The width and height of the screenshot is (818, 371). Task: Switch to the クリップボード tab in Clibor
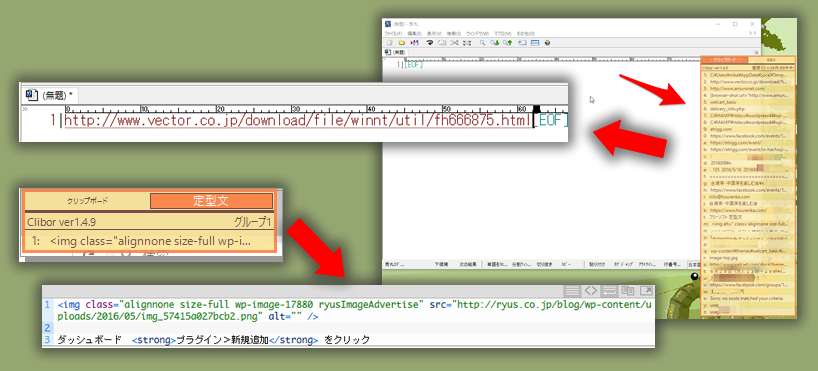(x=87, y=201)
